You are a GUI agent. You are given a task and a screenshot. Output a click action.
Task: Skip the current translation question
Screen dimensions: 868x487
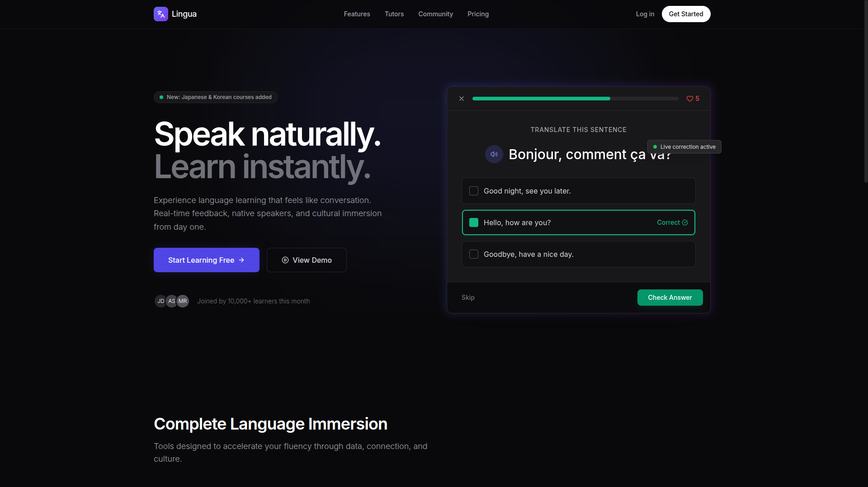tap(468, 298)
